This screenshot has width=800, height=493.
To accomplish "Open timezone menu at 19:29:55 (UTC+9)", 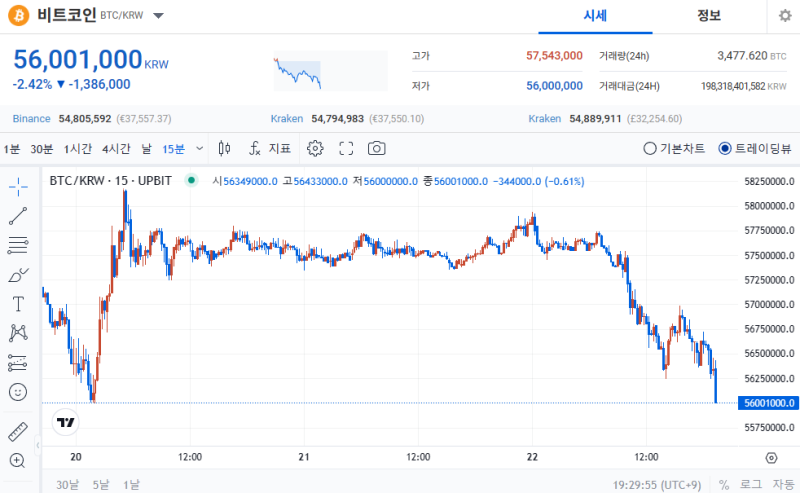I will [x=657, y=484].
